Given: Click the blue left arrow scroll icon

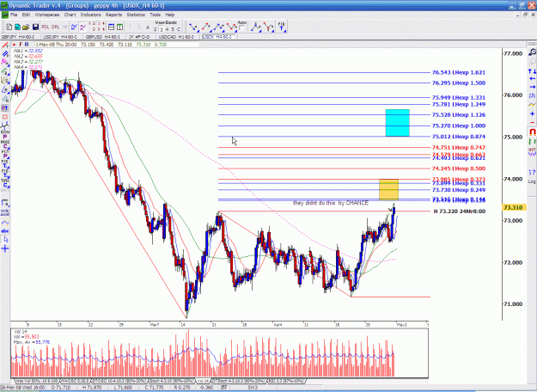Looking at the screenshot, I should pyautogui.click(x=532, y=79).
